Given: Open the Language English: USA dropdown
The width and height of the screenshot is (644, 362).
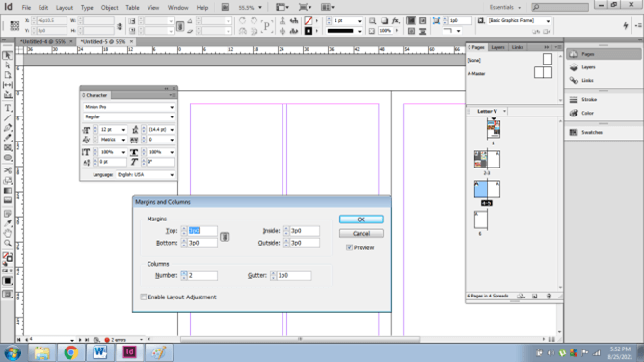Looking at the screenshot, I should click(x=172, y=174).
